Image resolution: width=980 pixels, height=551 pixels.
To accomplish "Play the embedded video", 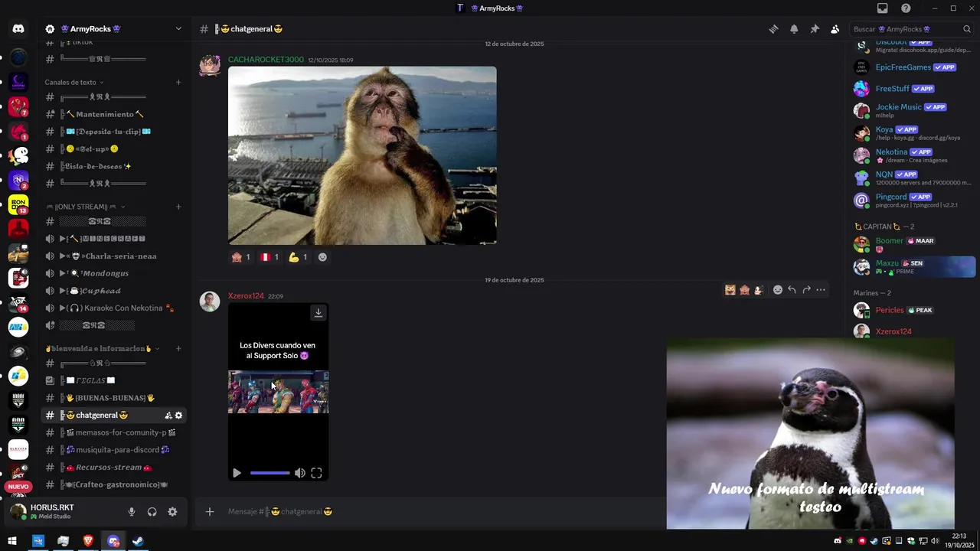I will pyautogui.click(x=237, y=473).
